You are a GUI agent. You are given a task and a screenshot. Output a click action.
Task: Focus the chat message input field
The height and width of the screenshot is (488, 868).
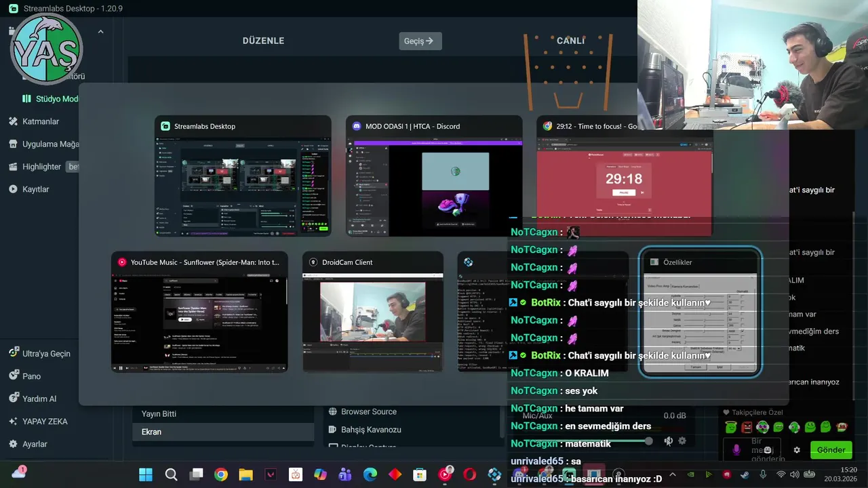pos(751,449)
